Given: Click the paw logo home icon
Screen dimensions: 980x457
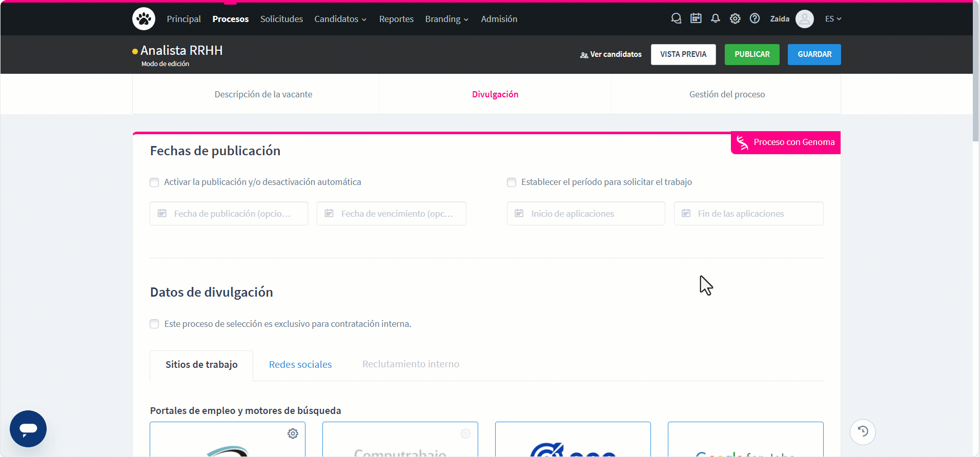Looking at the screenshot, I should click(144, 19).
